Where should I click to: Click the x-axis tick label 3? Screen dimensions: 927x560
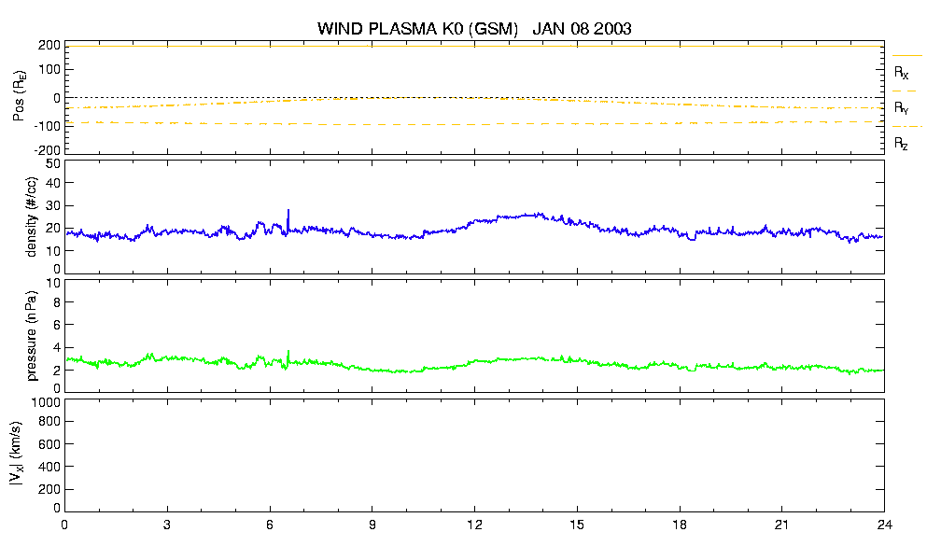coord(167,525)
